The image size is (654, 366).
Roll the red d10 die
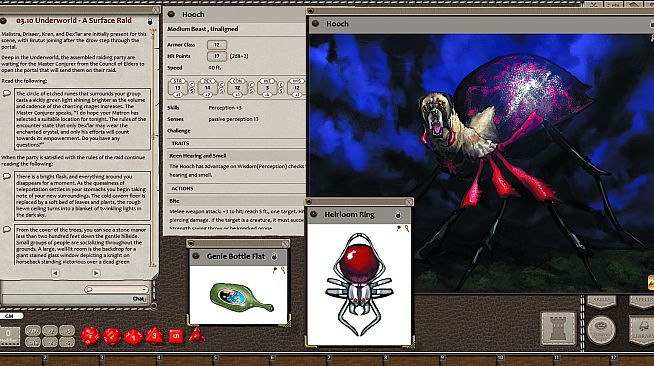pyautogui.click(x=133, y=337)
